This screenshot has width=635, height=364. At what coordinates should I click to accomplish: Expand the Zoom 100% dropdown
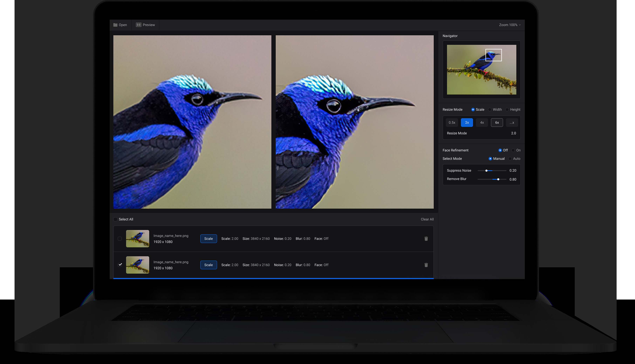point(510,25)
